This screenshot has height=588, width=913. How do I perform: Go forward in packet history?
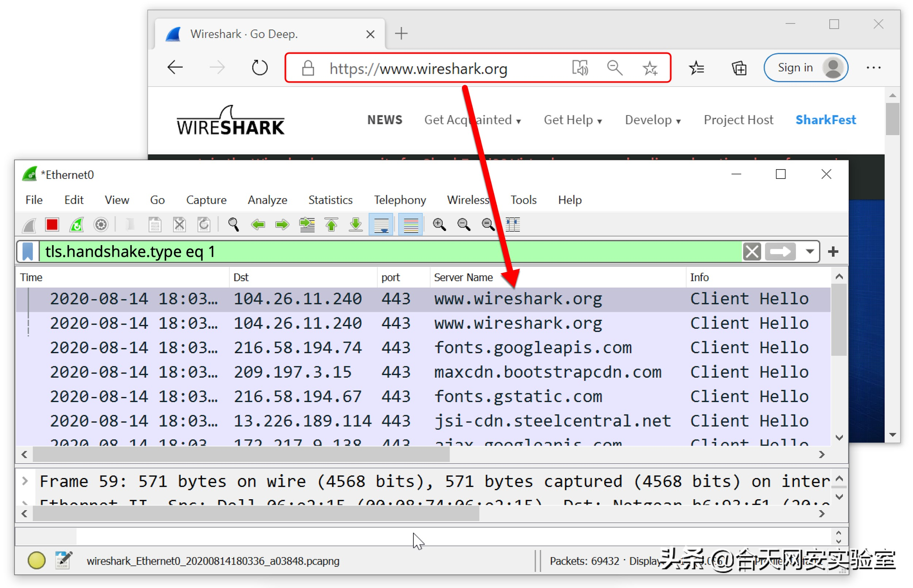[282, 225]
